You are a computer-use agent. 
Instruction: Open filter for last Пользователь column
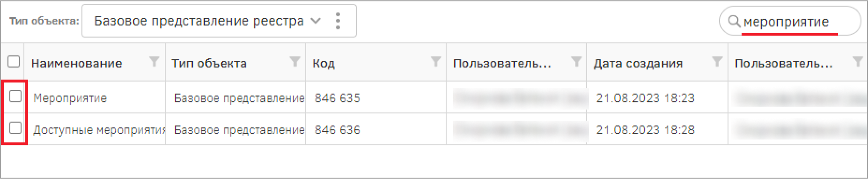(x=858, y=61)
